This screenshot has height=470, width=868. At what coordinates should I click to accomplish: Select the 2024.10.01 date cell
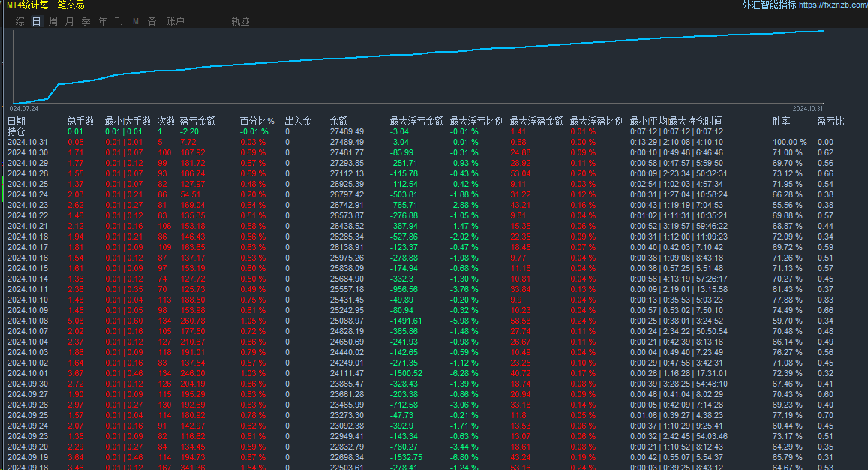coord(28,374)
